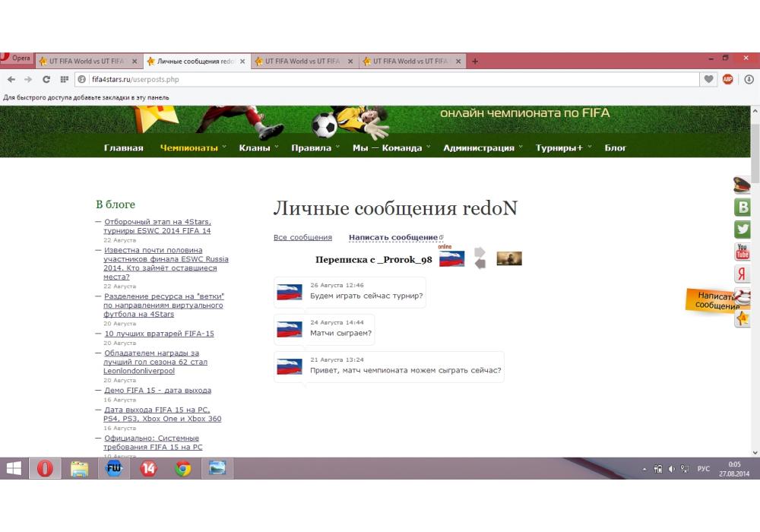Open the browser downloads icon
This screenshot has height=532, width=760.
coord(749,79)
